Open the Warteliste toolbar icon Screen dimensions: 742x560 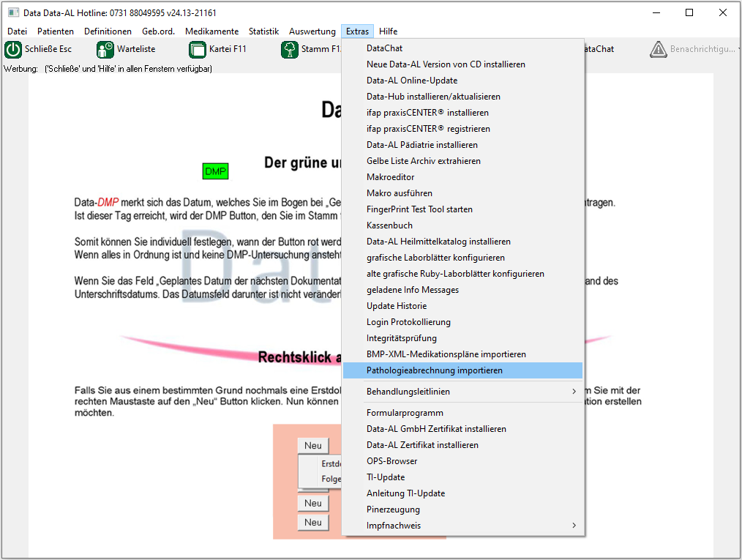click(105, 50)
